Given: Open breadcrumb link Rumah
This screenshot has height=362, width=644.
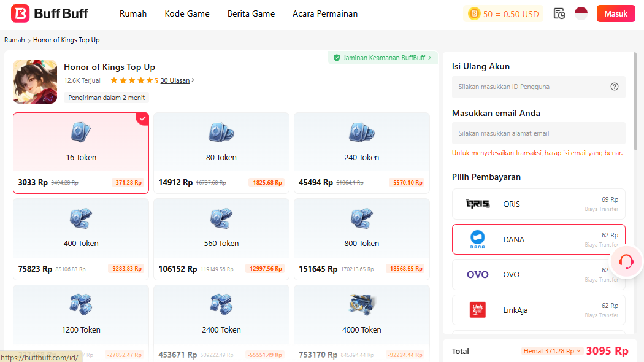Looking at the screenshot, I should click(x=14, y=39).
